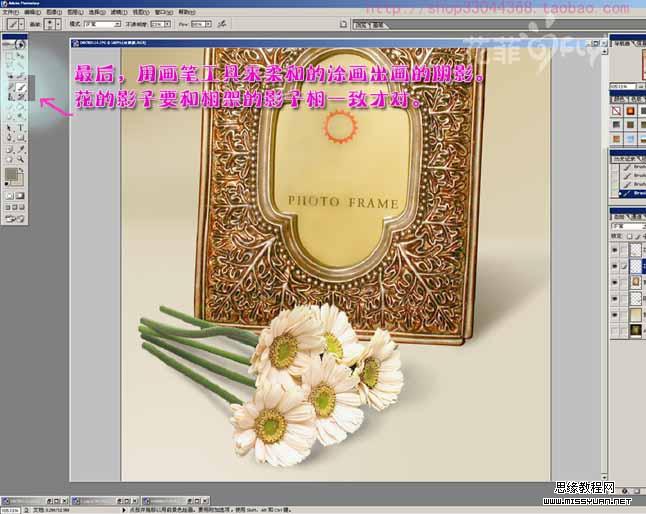Select the Eyedropper tool
Viewport: 646px width, 514px height.
pos(21,149)
